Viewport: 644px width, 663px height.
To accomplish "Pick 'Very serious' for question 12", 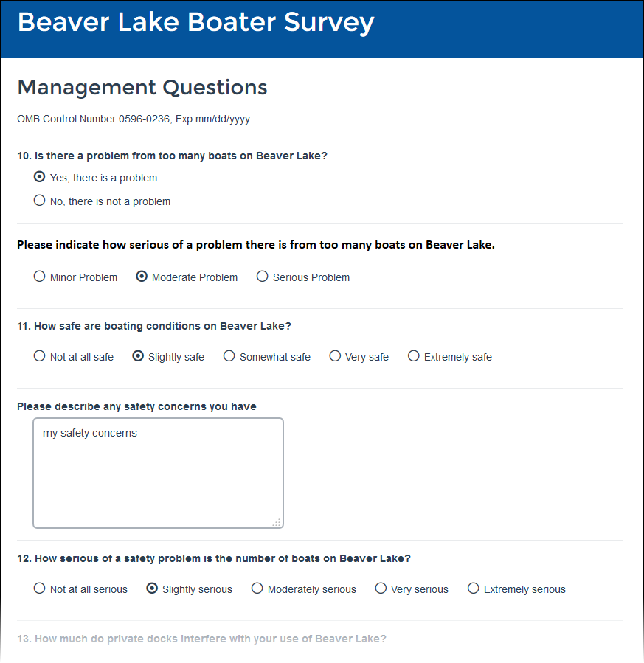I will point(381,589).
